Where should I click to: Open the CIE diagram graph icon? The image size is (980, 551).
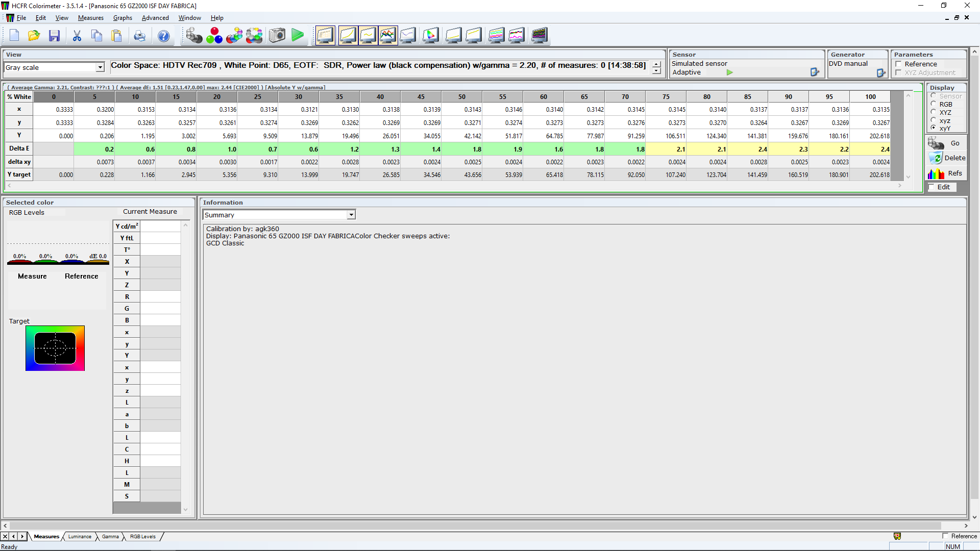430,36
